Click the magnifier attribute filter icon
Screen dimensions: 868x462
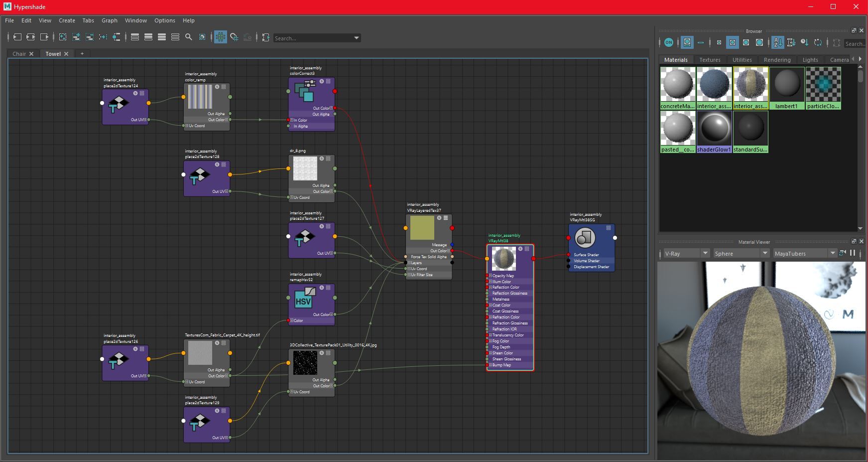189,37
